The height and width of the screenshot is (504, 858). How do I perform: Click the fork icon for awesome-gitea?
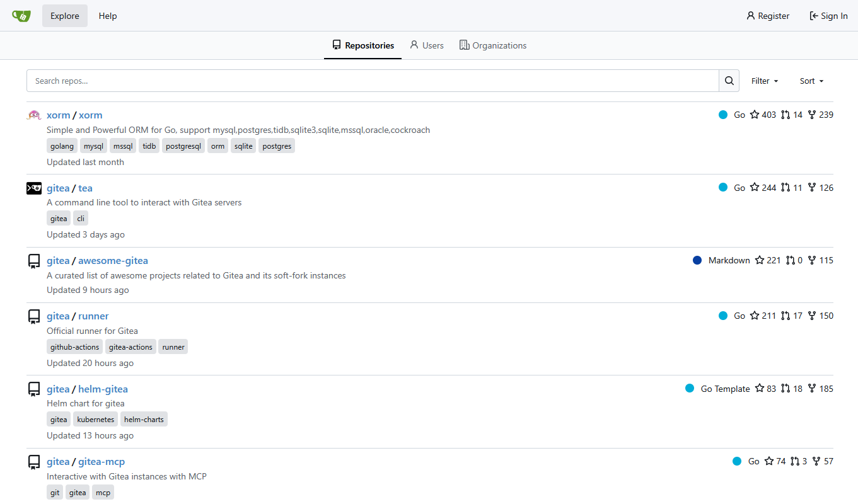pyautogui.click(x=812, y=260)
